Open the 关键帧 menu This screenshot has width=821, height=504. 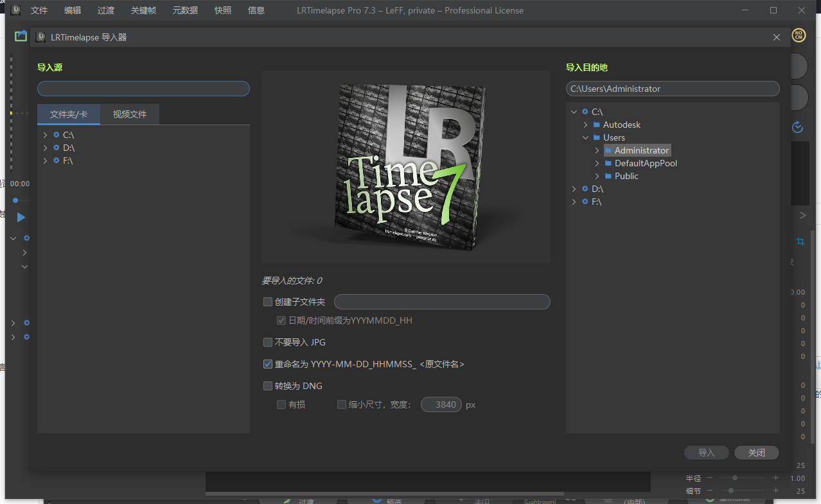(143, 10)
